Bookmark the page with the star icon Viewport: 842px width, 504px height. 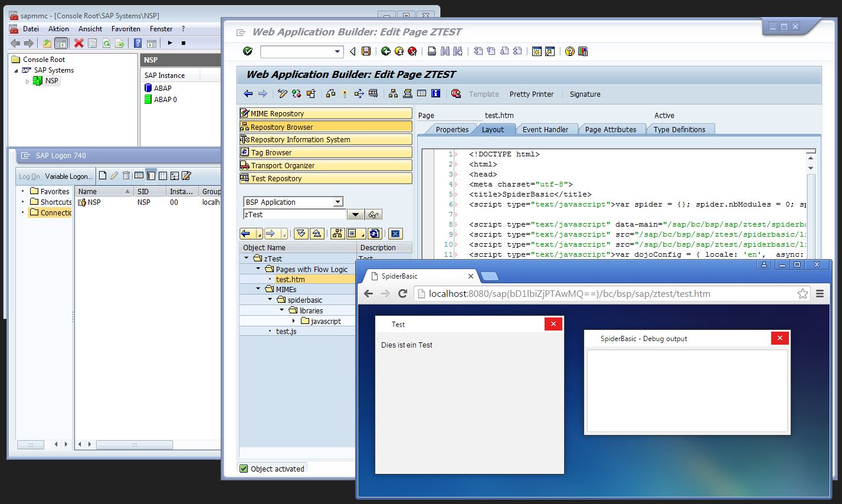[x=802, y=293]
